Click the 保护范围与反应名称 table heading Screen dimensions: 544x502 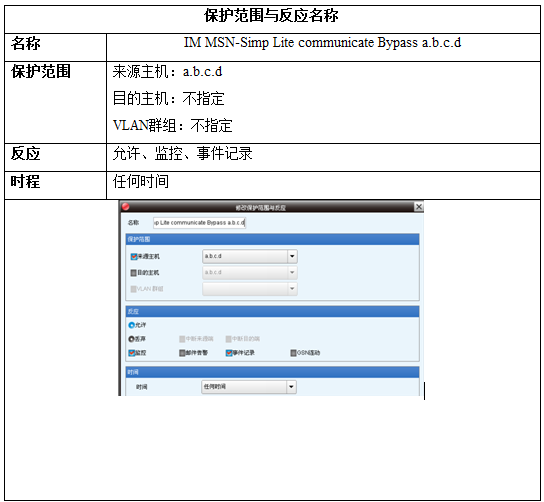(x=271, y=16)
